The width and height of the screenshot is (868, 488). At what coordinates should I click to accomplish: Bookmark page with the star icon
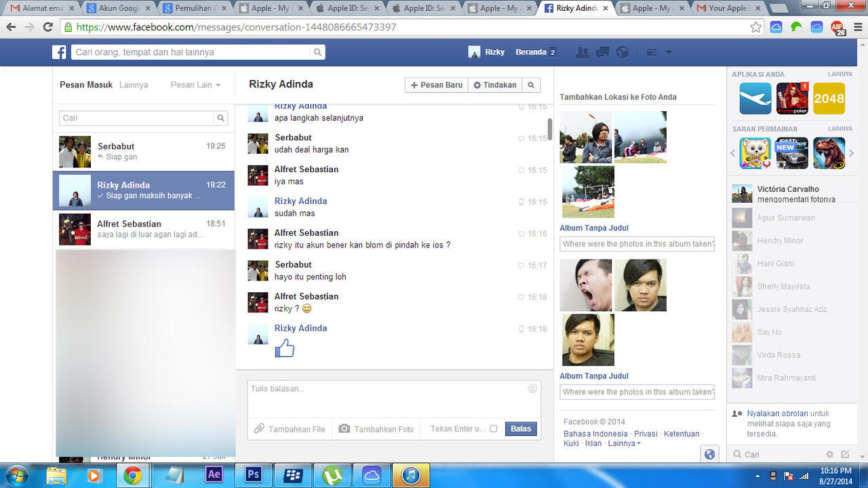point(755,27)
